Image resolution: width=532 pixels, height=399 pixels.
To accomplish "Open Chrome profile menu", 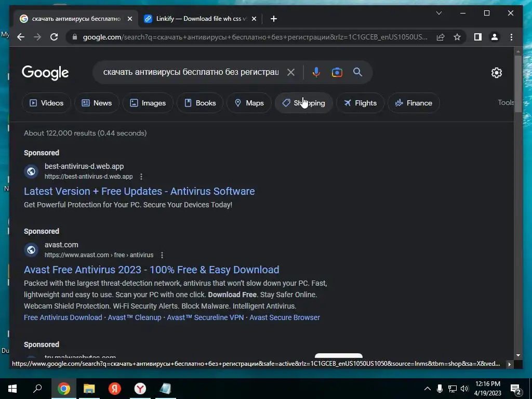I will point(495,37).
